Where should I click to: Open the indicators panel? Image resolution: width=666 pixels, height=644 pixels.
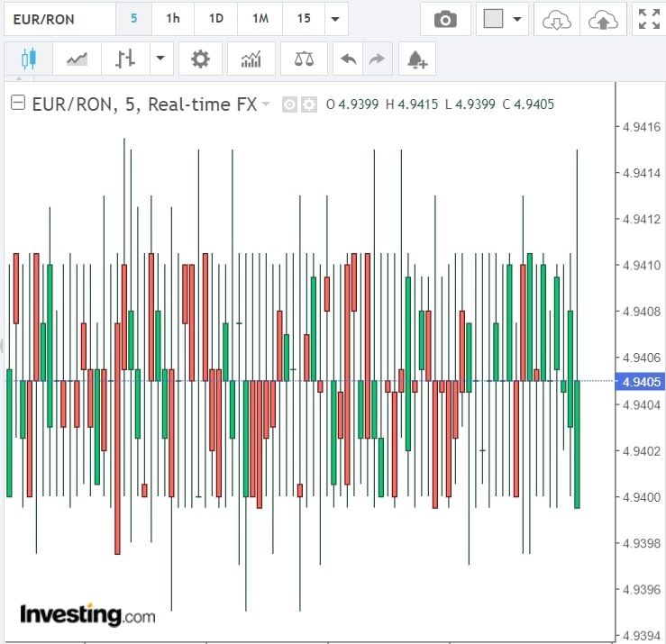pyautogui.click(x=251, y=59)
